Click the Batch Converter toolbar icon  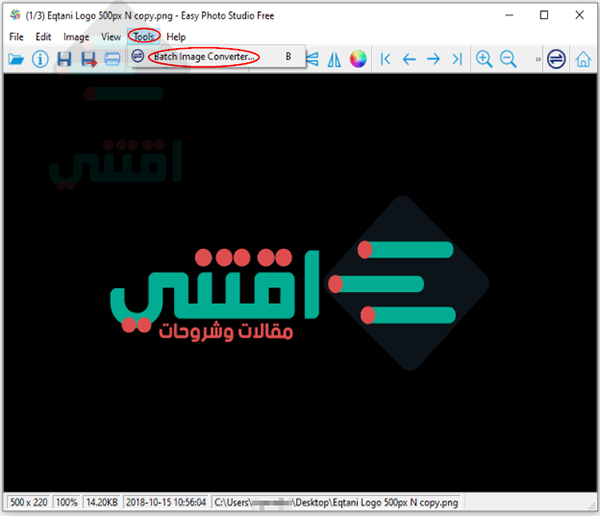pyautogui.click(x=556, y=59)
